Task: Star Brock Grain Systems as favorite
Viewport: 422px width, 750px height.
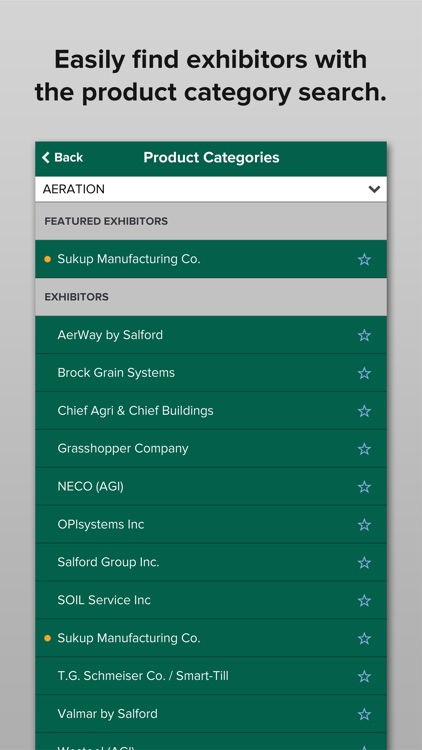Action: (x=364, y=373)
